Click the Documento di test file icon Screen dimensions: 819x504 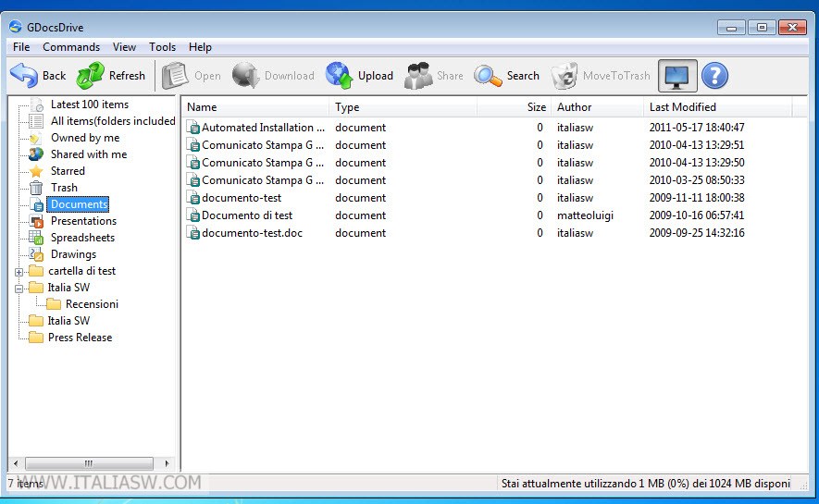click(193, 215)
